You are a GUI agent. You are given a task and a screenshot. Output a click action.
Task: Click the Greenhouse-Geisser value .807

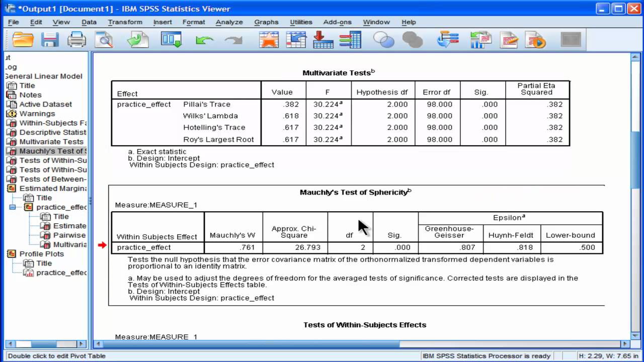[x=468, y=247]
